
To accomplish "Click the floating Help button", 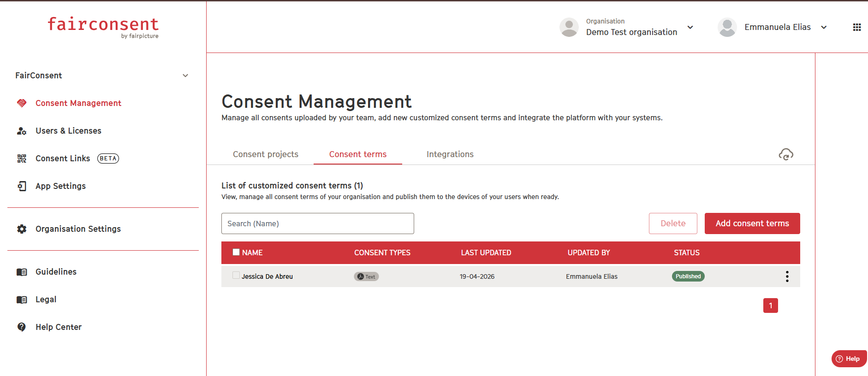I will pos(849,359).
